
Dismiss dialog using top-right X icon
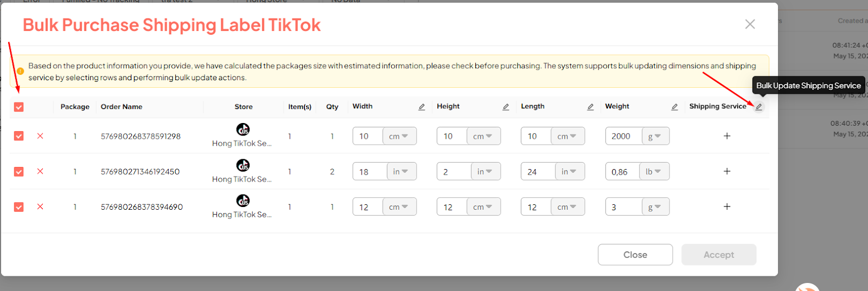click(750, 24)
